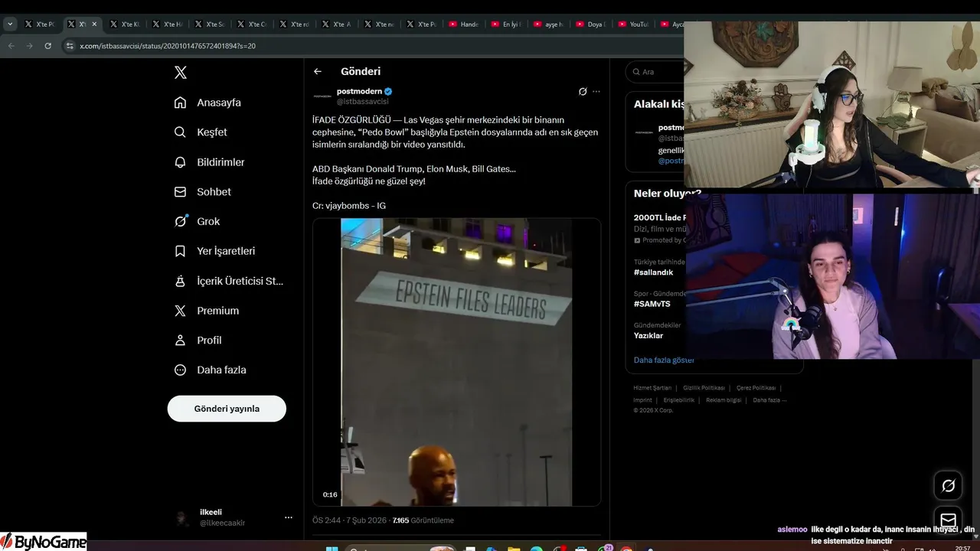
Task: Switch to the first X'te PC tab
Action: 40,24
